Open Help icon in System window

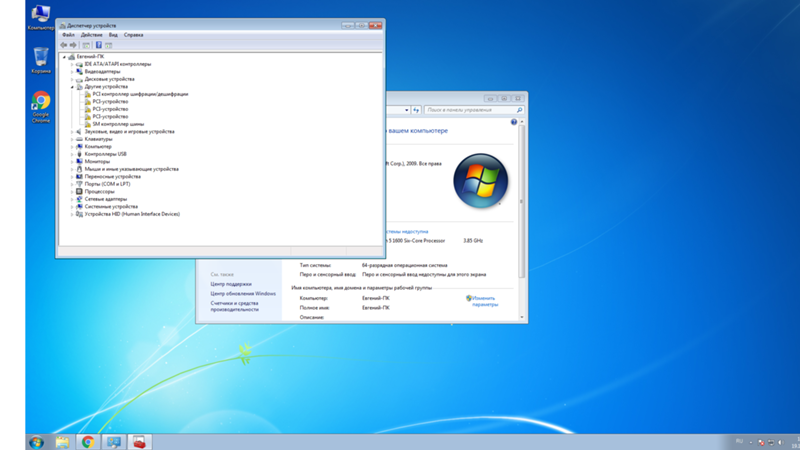coord(514,122)
